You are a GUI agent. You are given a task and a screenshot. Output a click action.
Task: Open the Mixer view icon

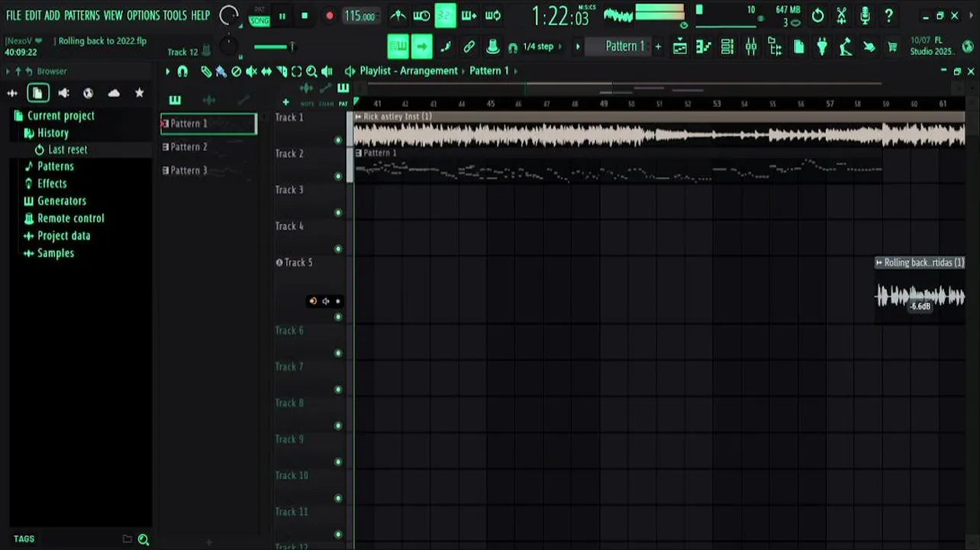[x=751, y=47]
